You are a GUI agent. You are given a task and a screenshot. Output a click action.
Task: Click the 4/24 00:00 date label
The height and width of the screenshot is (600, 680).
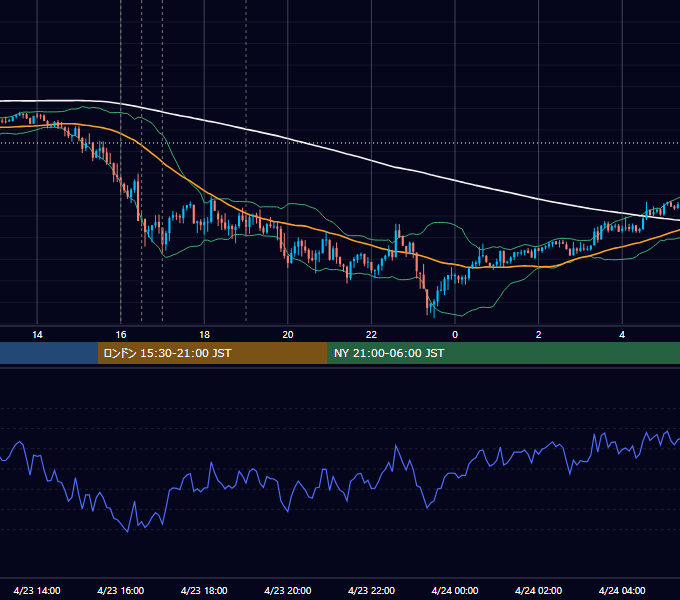(455, 590)
